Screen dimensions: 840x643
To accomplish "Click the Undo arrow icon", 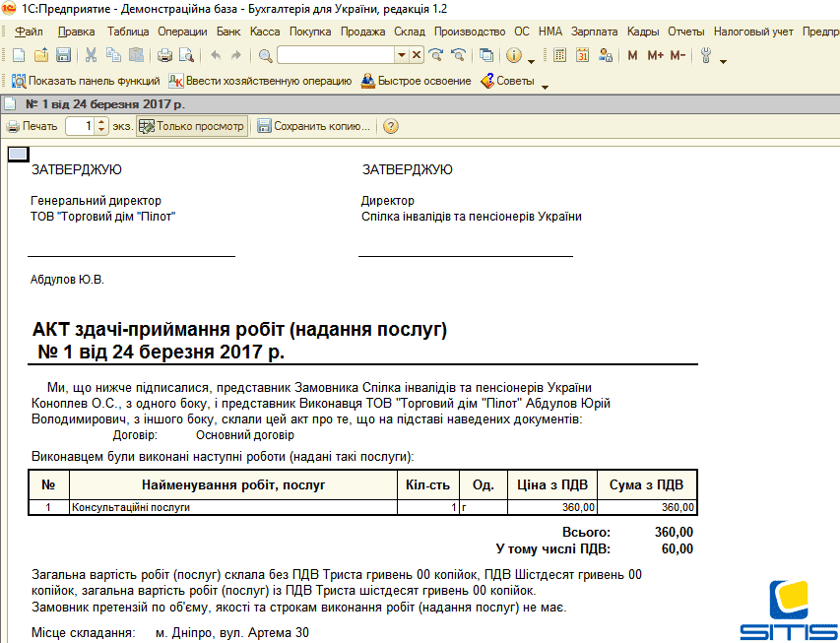I will tap(216, 55).
